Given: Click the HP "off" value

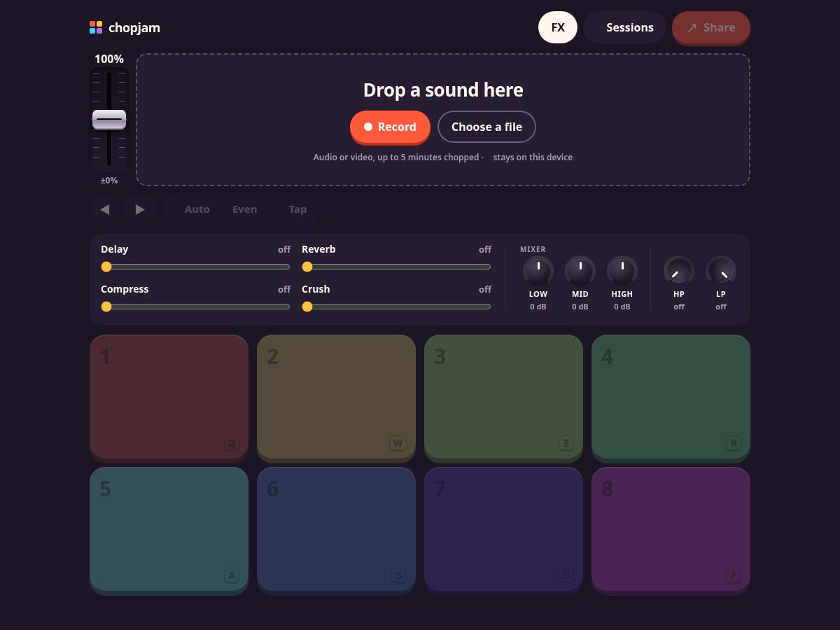Looking at the screenshot, I should (679, 307).
